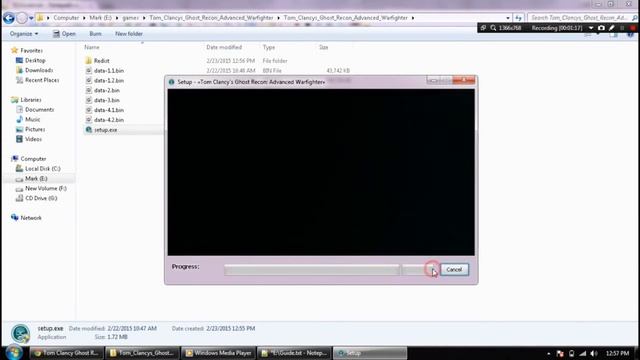Switch to Setup taskbar button
640x360 pixels.
370,353
